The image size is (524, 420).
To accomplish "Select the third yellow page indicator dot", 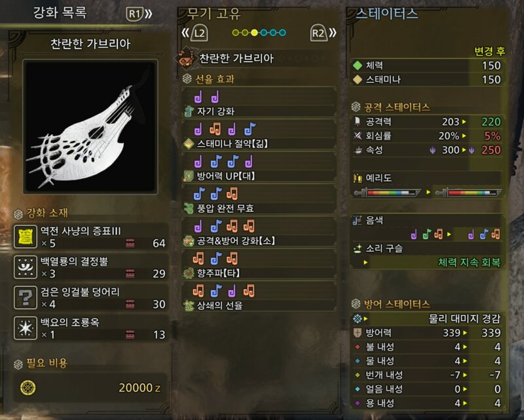I will tap(254, 33).
